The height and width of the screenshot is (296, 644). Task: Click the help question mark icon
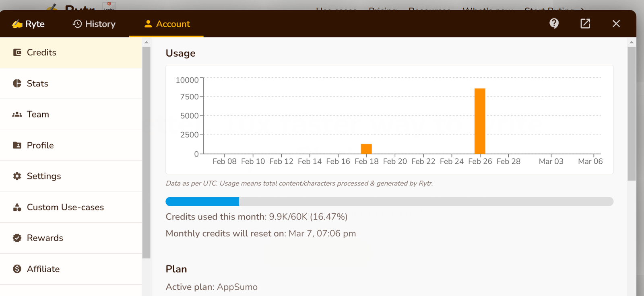point(554,23)
